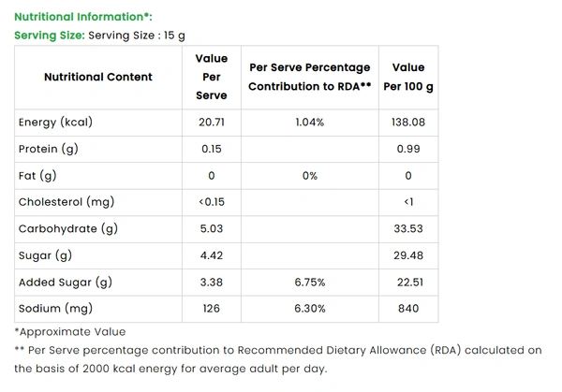Click the 29.48 sugar per 100 g value
The image size is (562, 392).
coord(408,255)
